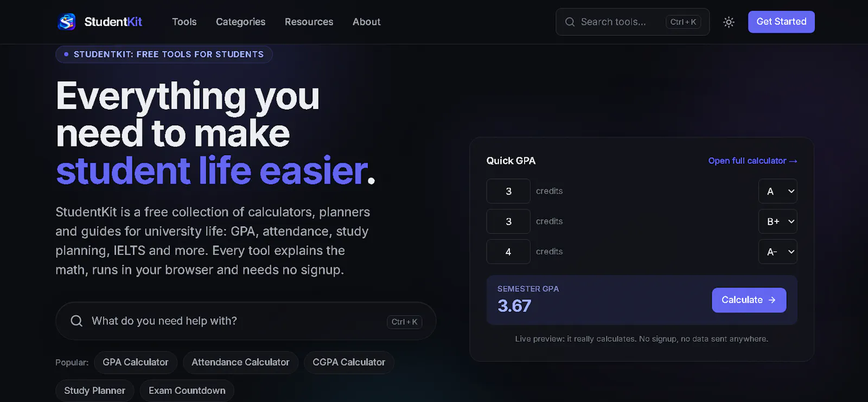Screen dimensions: 868x402
Task: Open the grade dropdown set to B+
Action: (778, 221)
